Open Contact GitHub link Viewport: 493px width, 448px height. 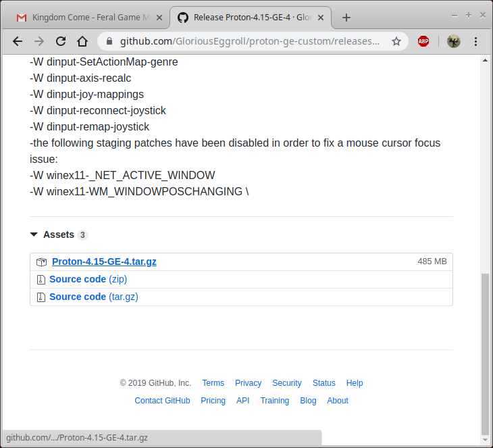click(162, 401)
